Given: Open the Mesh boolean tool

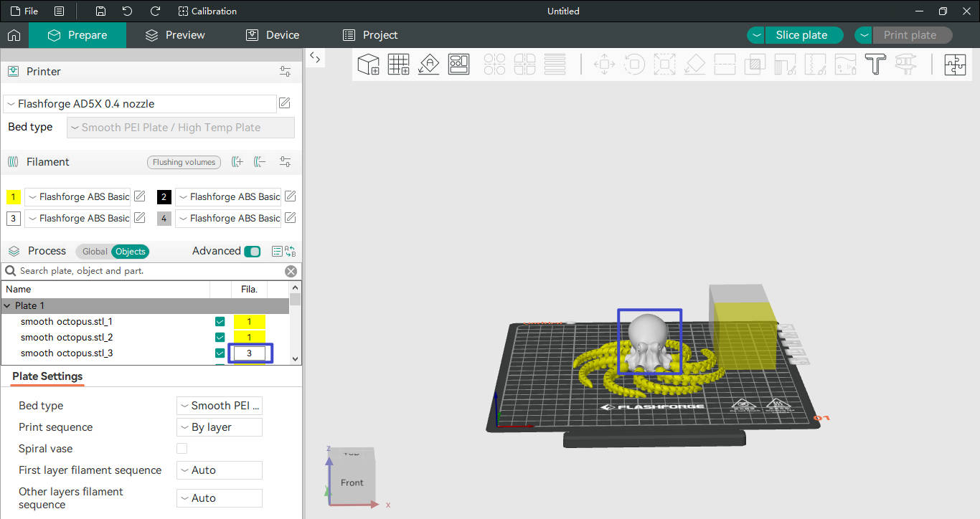Looking at the screenshot, I should 755,65.
